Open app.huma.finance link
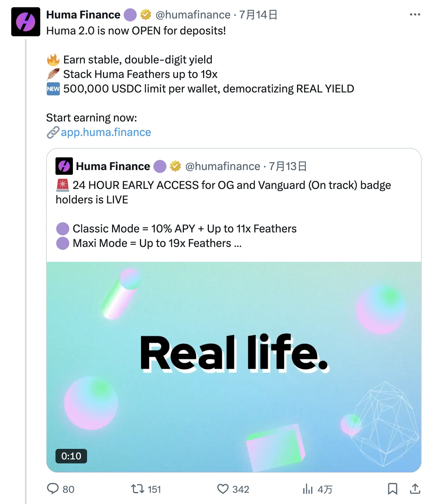Screen dimensions: 433x504 tap(106, 132)
